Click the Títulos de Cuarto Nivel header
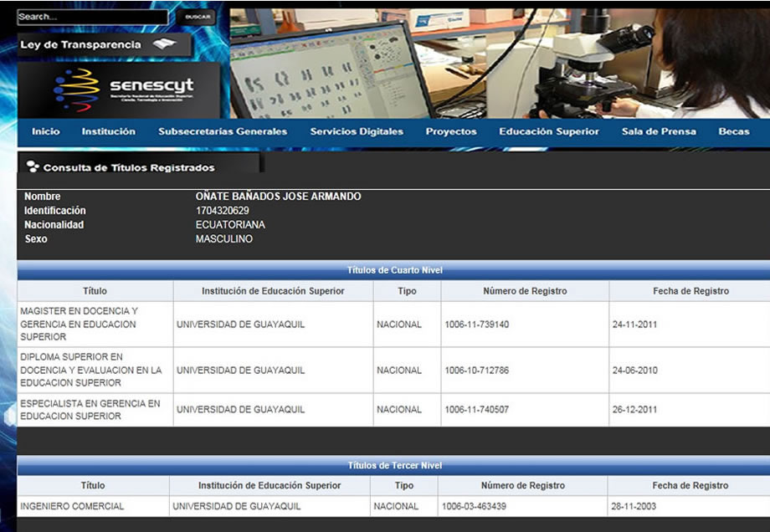The image size is (770, 532). (394, 270)
